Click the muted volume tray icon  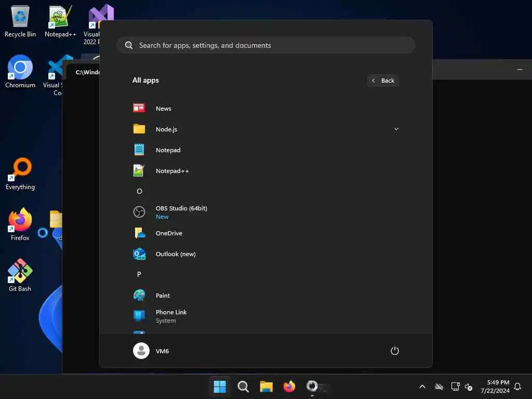[469, 387]
